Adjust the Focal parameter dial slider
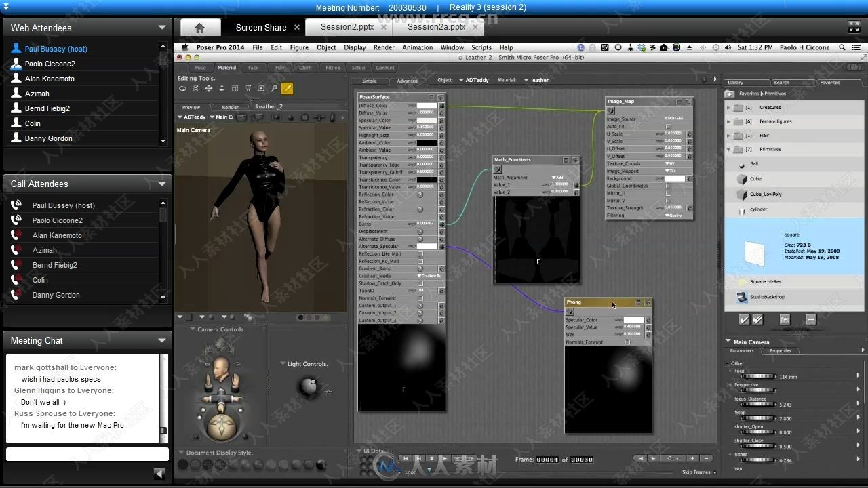Viewport: 868px width, 488px height. [758, 375]
